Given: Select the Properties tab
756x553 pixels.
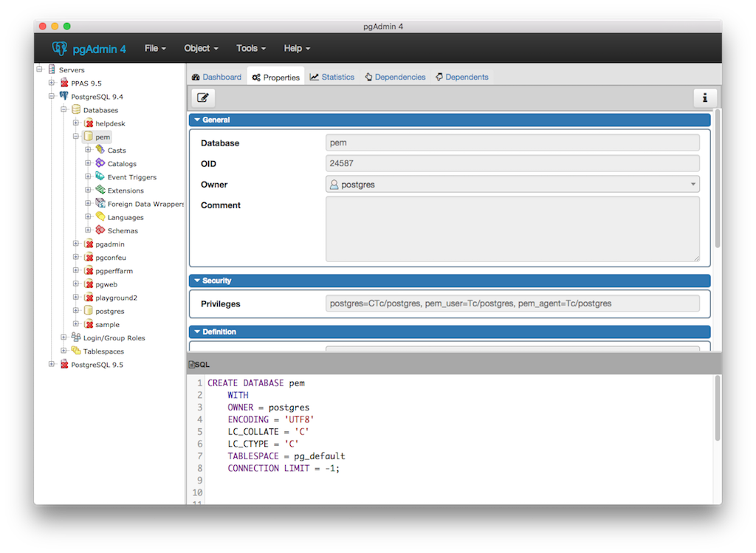Looking at the screenshot, I should click(x=276, y=77).
